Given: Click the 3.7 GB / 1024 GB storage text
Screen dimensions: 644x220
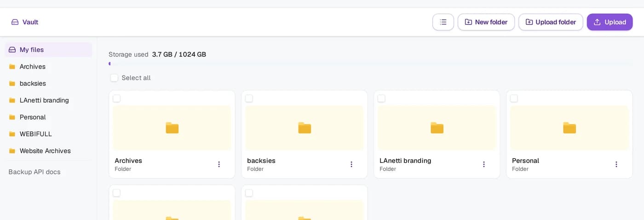Looking at the screenshot, I should (x=179, y=54).
